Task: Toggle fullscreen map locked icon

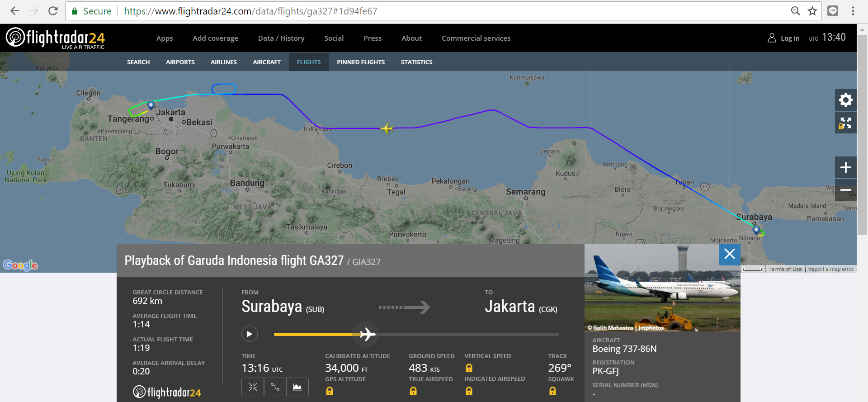Action: click(x=845, y=123)
